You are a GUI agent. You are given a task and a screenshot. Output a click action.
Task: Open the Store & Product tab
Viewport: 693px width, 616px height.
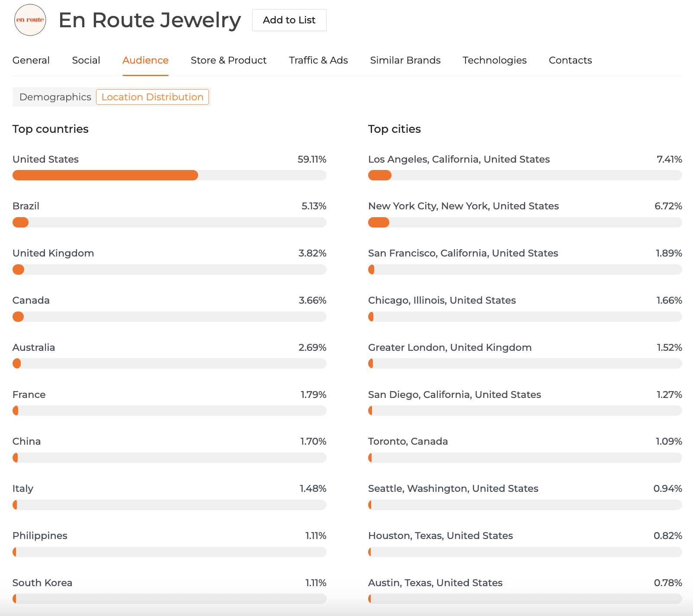pos(228,60)
